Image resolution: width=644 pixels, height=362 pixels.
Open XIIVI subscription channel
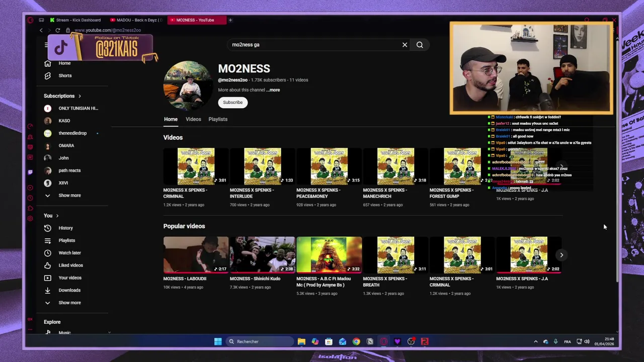56,183
